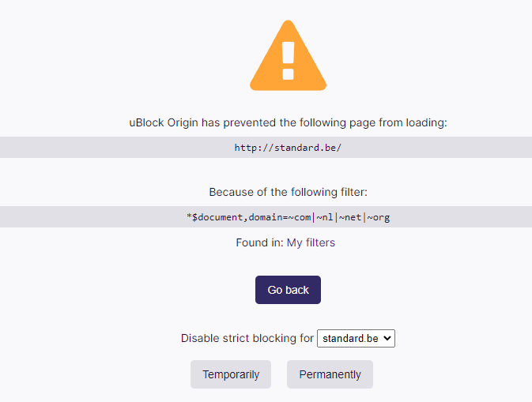Click the grey bar right of the filter text
The image size is (532, 402).
(x=466, y=217)
